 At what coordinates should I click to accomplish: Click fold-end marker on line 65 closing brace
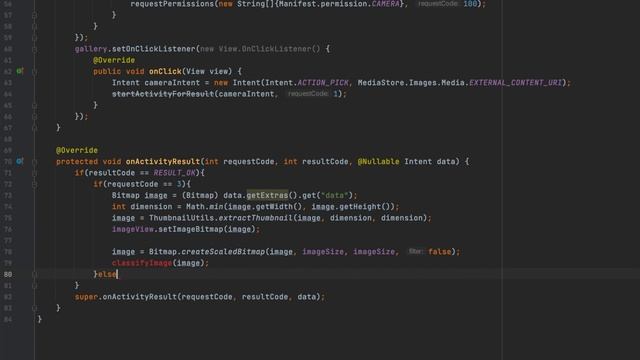tap(35, 105)
